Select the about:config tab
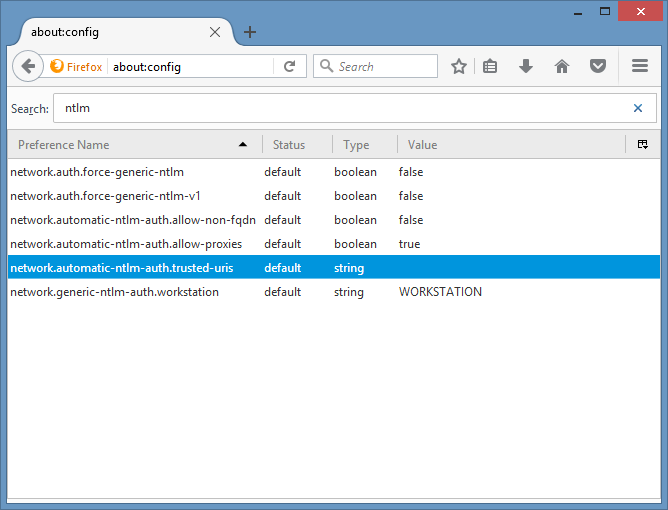 tap(124, 32)
